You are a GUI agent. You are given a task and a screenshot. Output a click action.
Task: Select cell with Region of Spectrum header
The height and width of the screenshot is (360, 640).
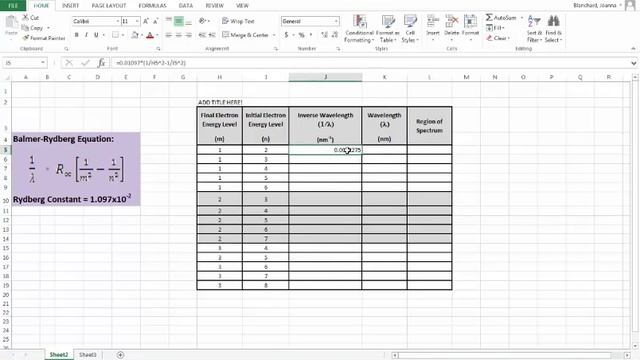(x=429, y=126)
